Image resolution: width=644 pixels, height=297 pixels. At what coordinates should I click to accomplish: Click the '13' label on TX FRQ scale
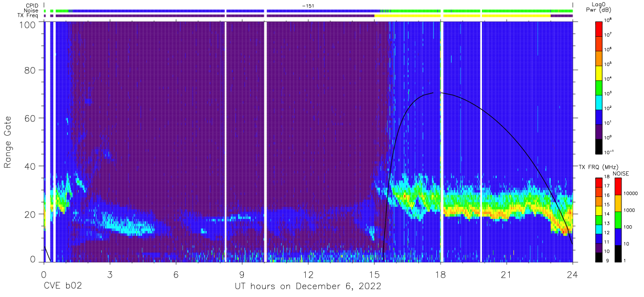tap(607, 223)
